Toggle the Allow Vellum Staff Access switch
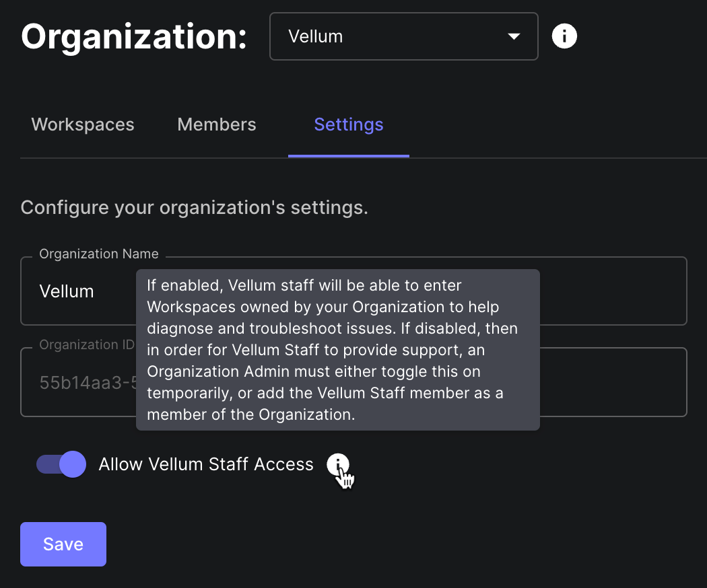The height and width of the screenshot is (588, 707). click(61, 464)
